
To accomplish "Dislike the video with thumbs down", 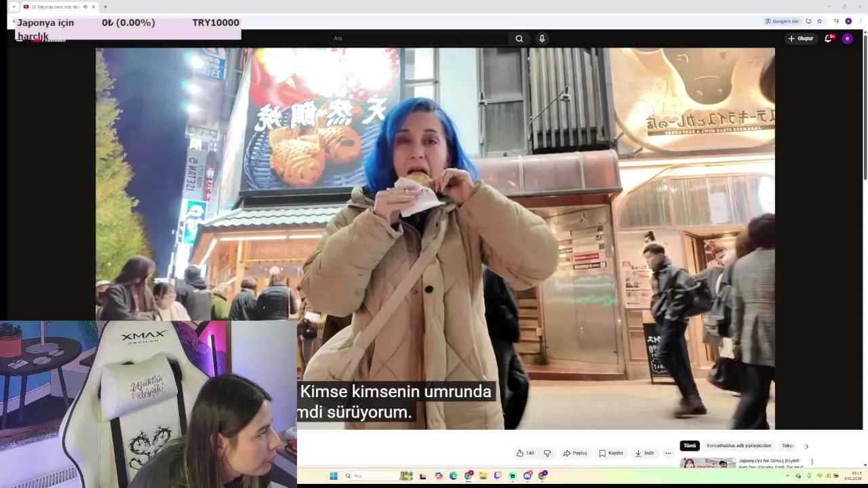I will (547, 453).
